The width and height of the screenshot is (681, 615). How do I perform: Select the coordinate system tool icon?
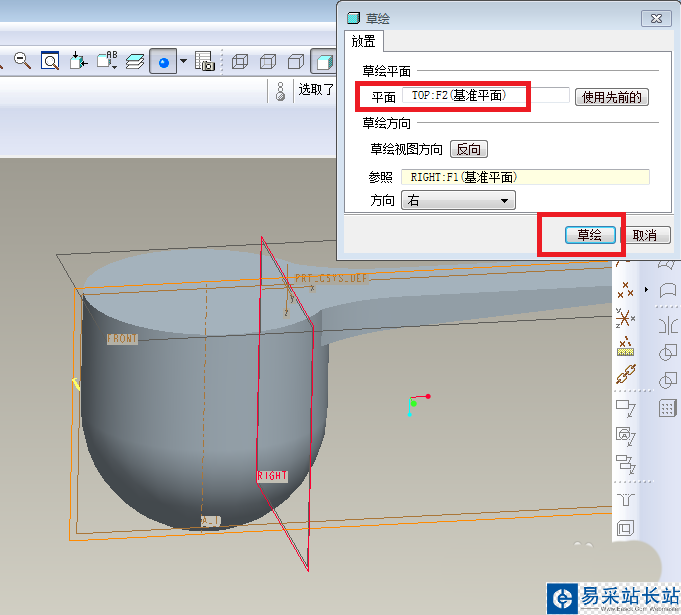pos(625,318)
